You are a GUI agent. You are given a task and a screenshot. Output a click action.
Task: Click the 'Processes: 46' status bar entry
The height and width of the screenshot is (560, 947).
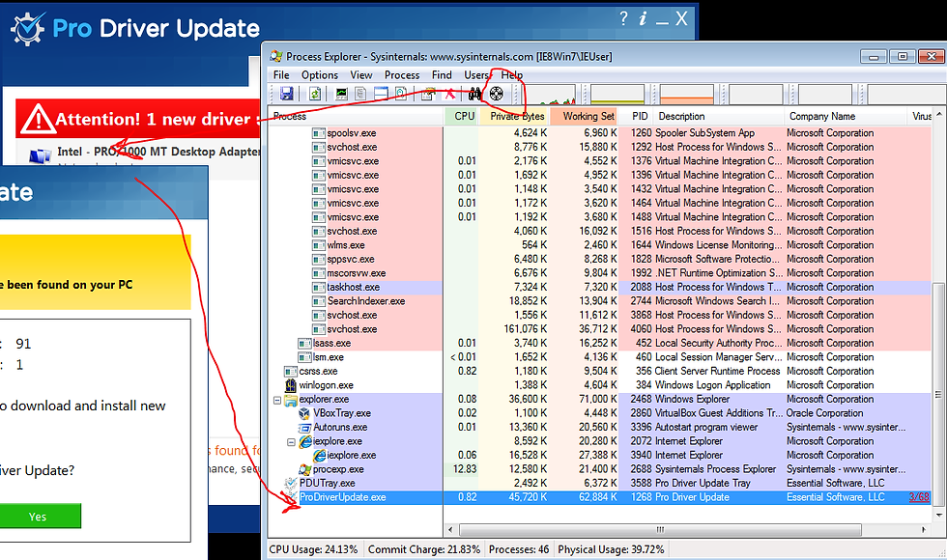(519, 549)
